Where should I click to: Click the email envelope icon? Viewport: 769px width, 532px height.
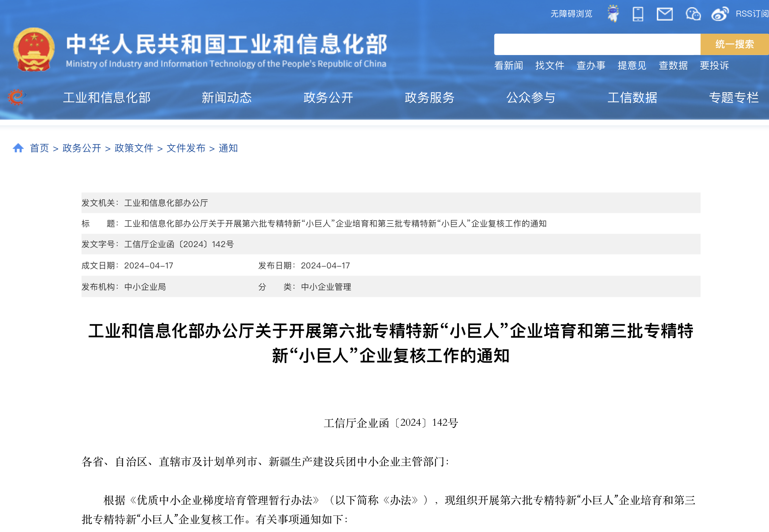tap(665, 14)
